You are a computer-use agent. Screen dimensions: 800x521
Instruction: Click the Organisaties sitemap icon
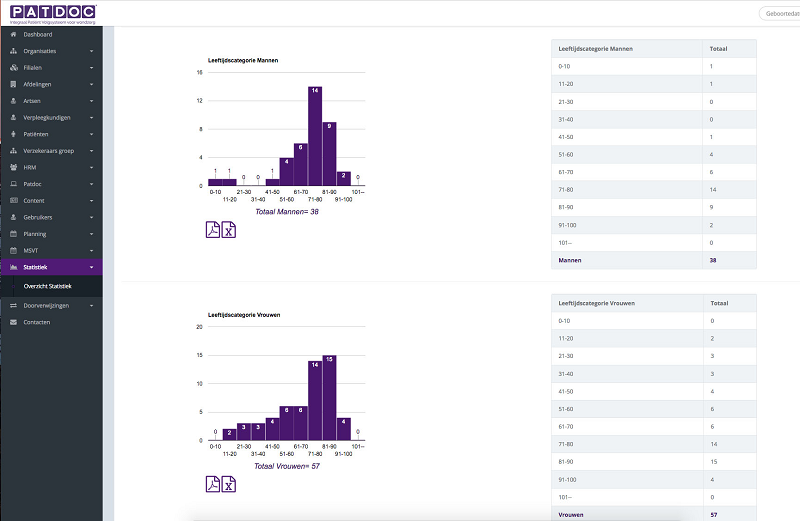point(13,51)
